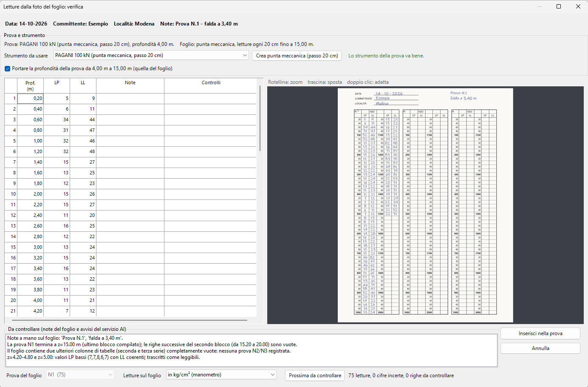
Task: Close the 'Letture dalla foto del foglio' window
Action: [578, 6]
